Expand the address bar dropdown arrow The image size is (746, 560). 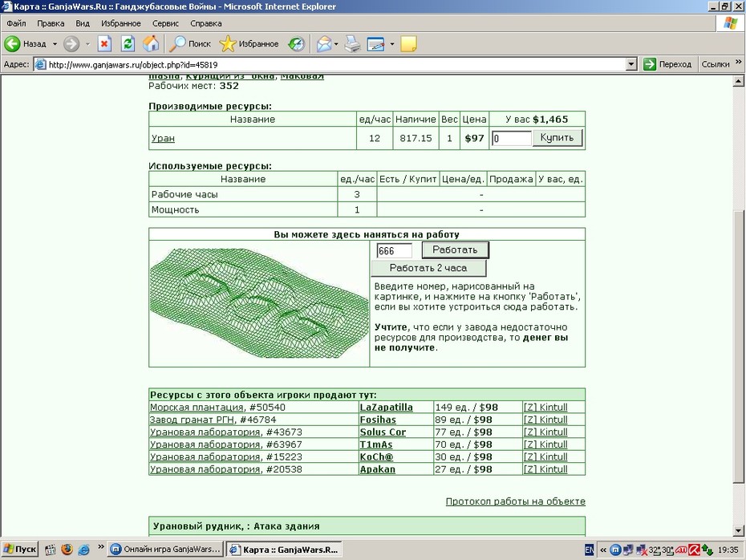630,64
